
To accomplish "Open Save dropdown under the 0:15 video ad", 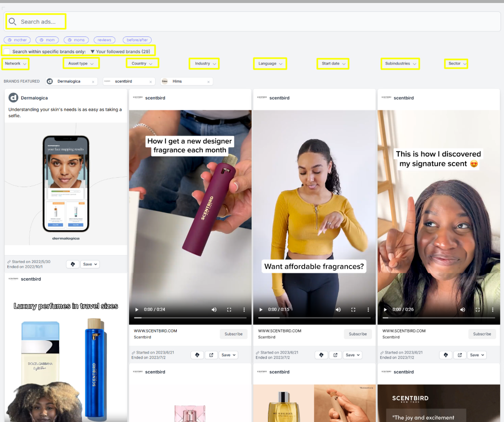I will click(352, 355).
